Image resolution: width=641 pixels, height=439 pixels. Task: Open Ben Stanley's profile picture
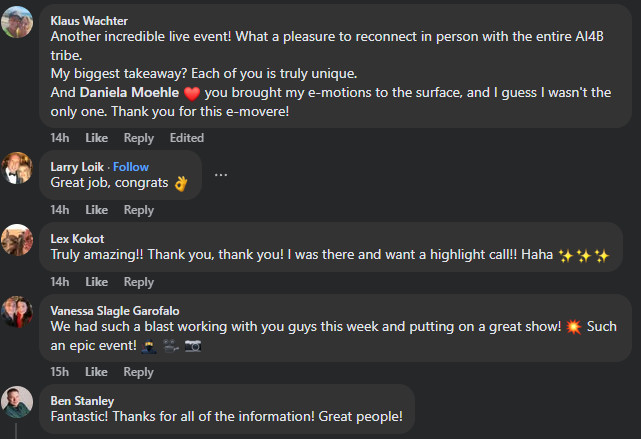(17, 402)
